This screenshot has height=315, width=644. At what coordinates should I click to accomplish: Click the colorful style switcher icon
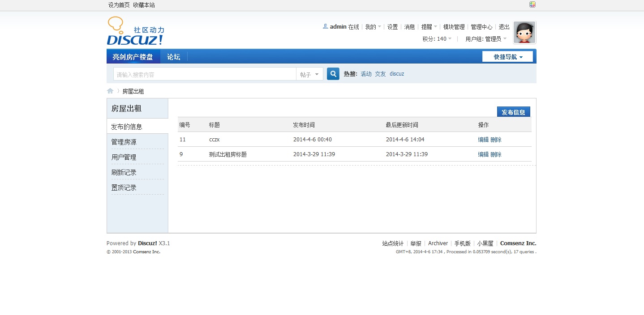pos(532,4)
